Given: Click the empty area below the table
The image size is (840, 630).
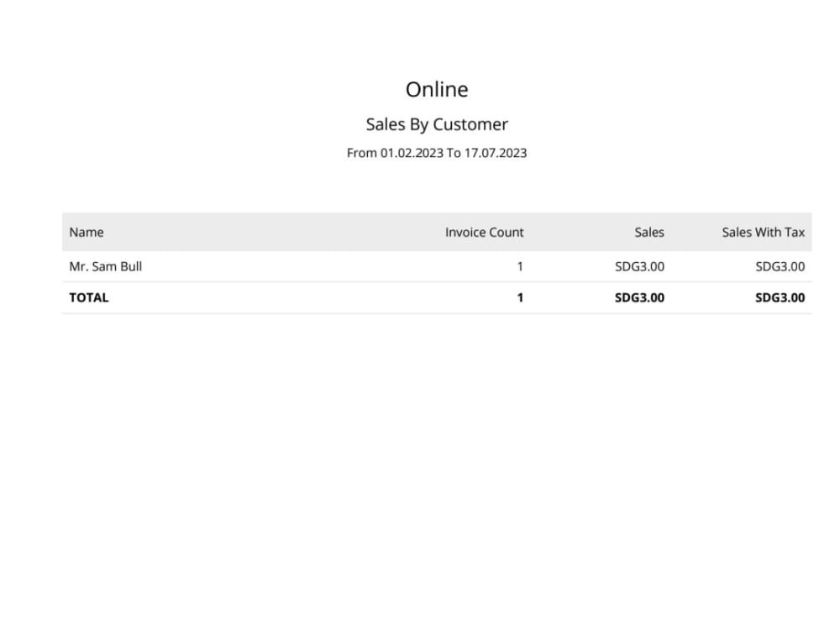Looking at the screenshot, I should tap(437, 460).
